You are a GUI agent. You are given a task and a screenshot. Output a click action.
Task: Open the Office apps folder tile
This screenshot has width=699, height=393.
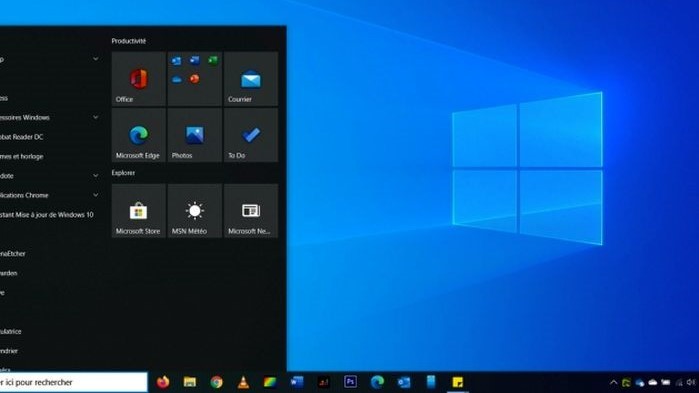coord(195,79)
